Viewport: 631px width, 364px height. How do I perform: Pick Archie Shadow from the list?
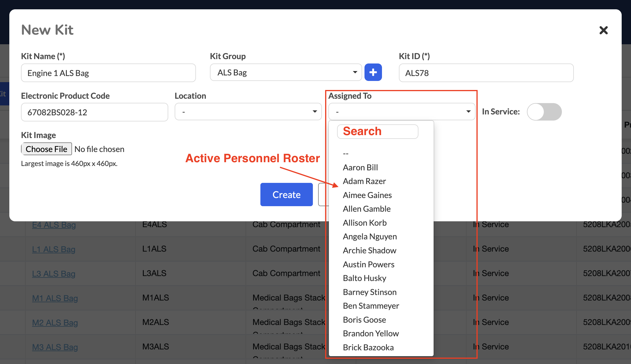pos(381,250)
